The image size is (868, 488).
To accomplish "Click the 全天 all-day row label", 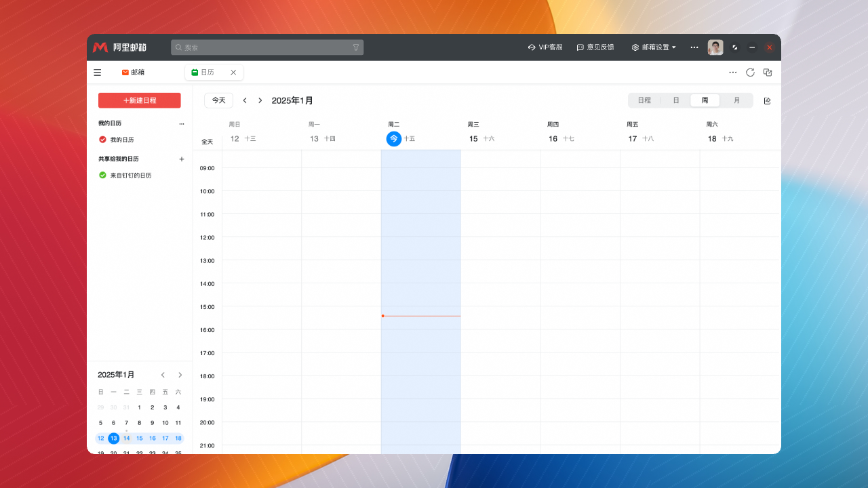I will 208,142.
